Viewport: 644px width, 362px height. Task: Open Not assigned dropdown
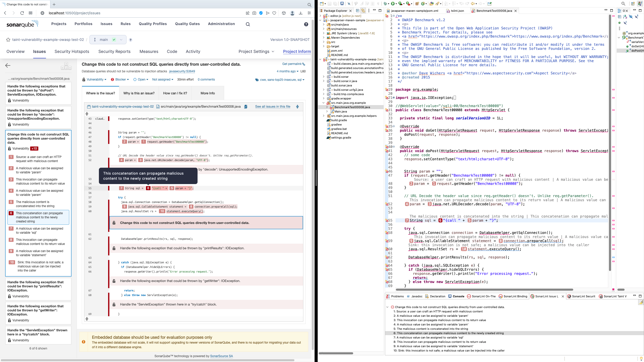163,80
